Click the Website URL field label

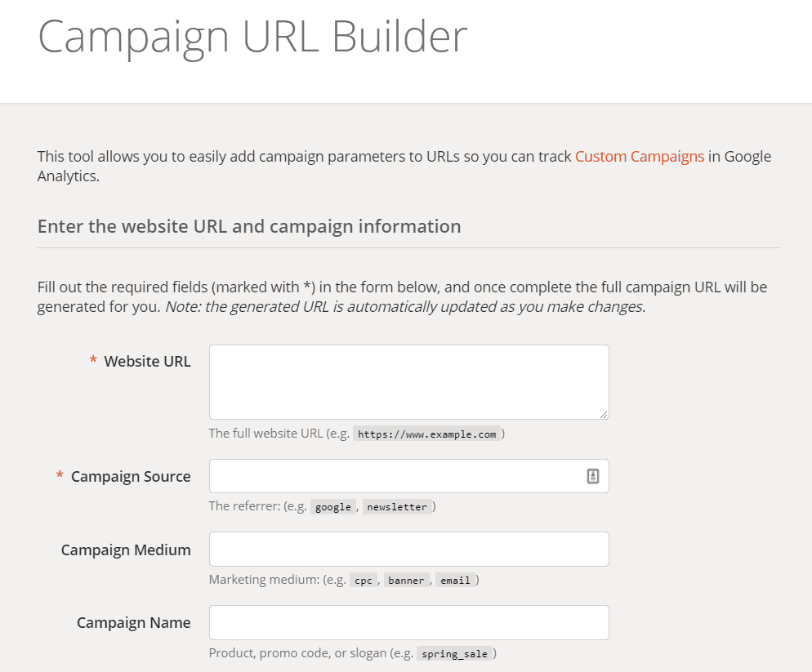point(147,361)
